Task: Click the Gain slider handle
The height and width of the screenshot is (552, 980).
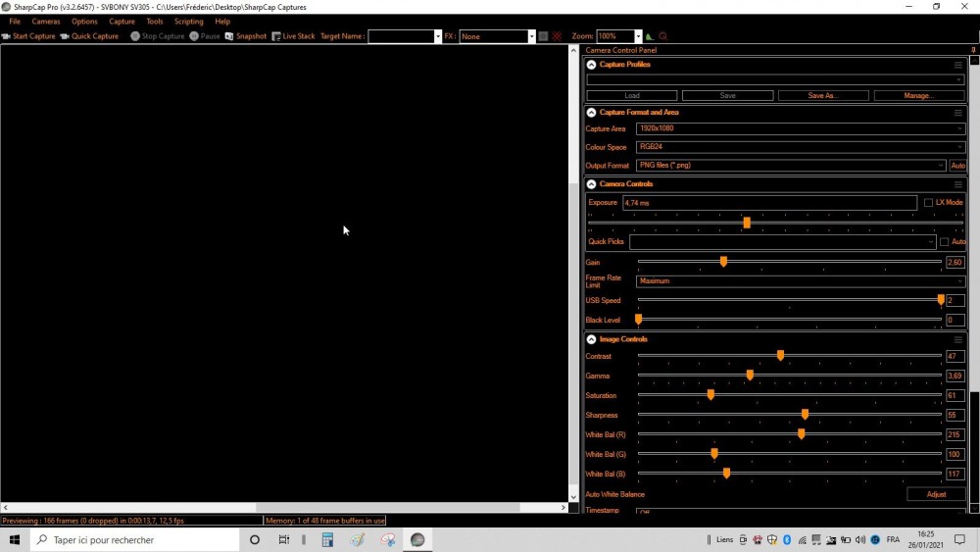Action: click(x=723, y=262)
